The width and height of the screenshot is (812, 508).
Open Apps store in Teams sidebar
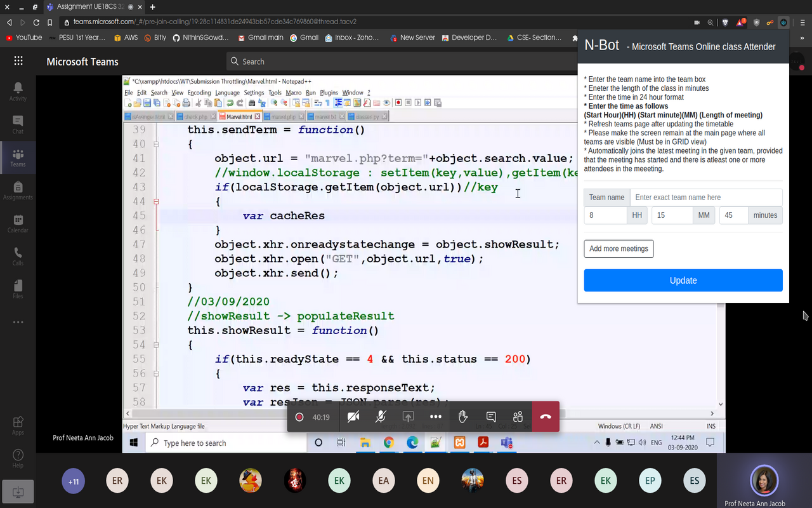(18, 425)
